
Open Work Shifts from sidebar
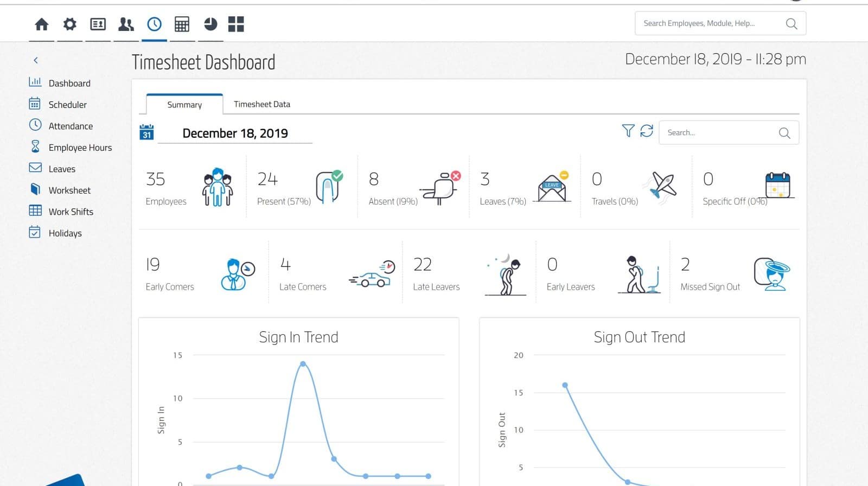[x=71, y=212]
